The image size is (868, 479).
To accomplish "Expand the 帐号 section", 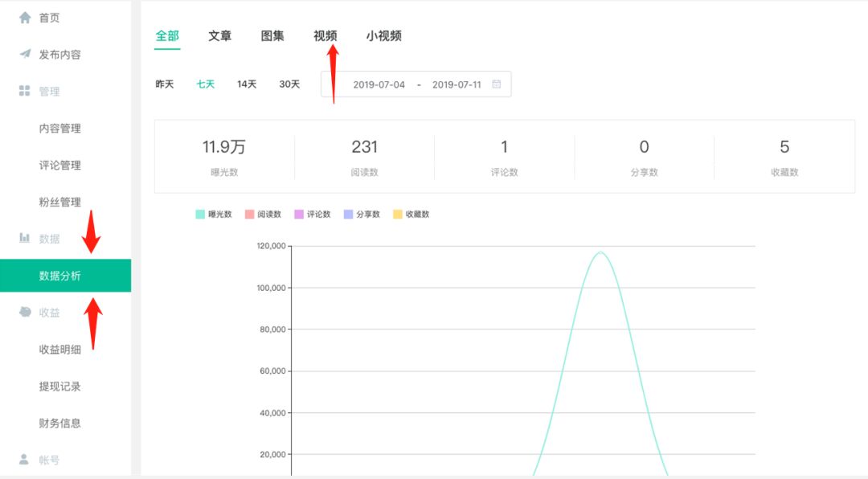I will pyautogui.click(x=49, y=460).
